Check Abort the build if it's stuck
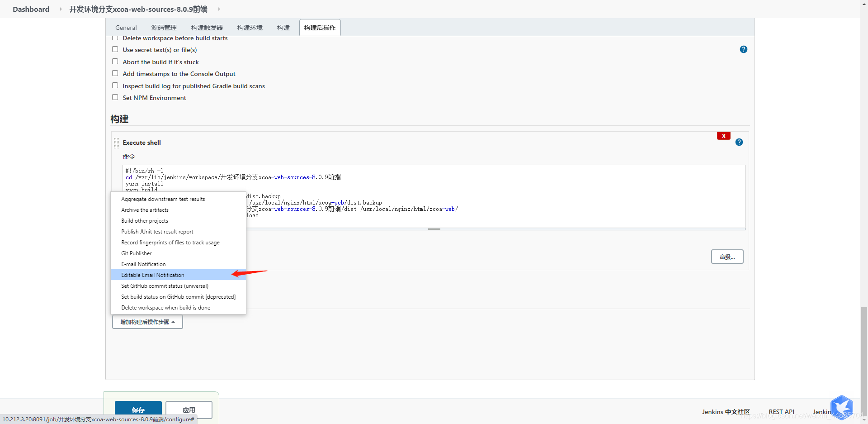The height and width of the screenshot is (424, 868). pyautogui.click(x=115, y=62)
